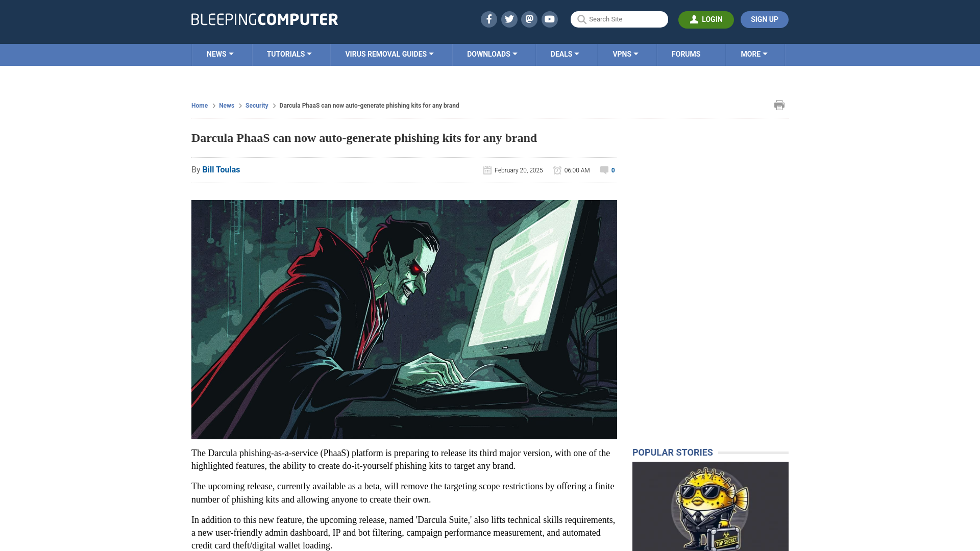Click the search magnifier icon

pos(581,19)
